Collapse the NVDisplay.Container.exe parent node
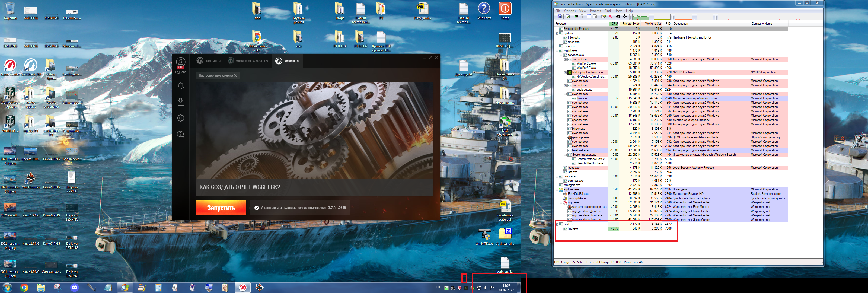This screenshot has width=868, height=293. coord(565,72)
